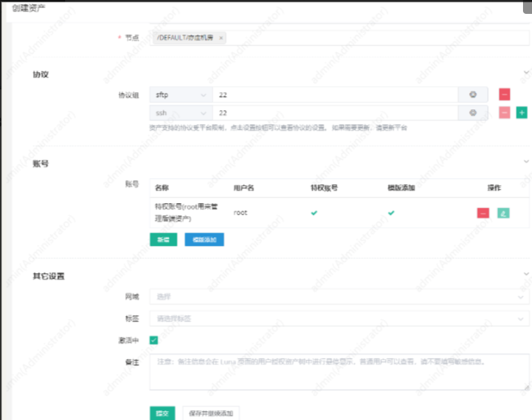Open the ssh protocol dropdown
The height and width of the screenshot is (420, 532).
(180, 112)
